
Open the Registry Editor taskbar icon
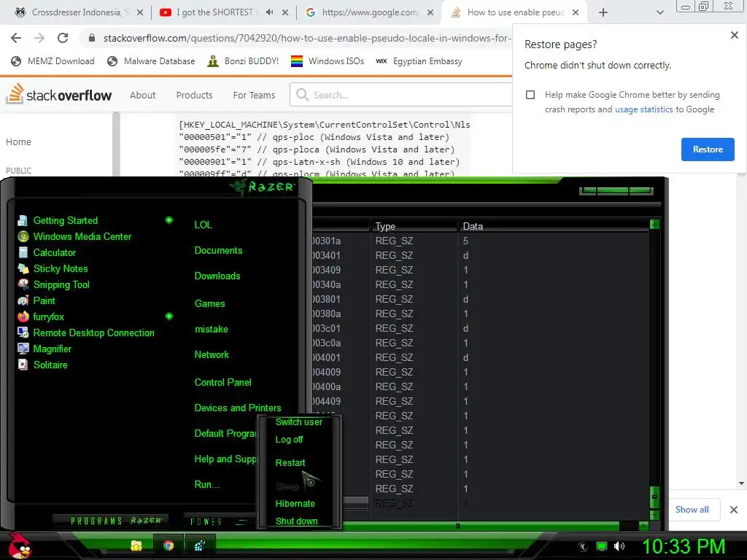(x=200, y=545)
